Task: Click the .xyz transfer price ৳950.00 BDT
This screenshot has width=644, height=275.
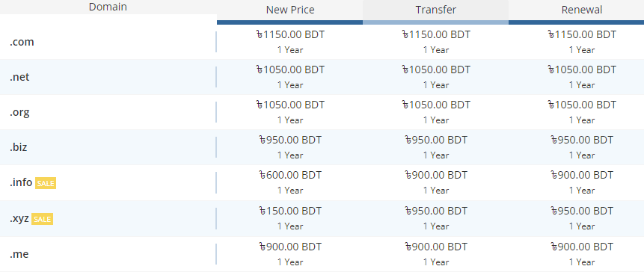Action: [436, 211]
